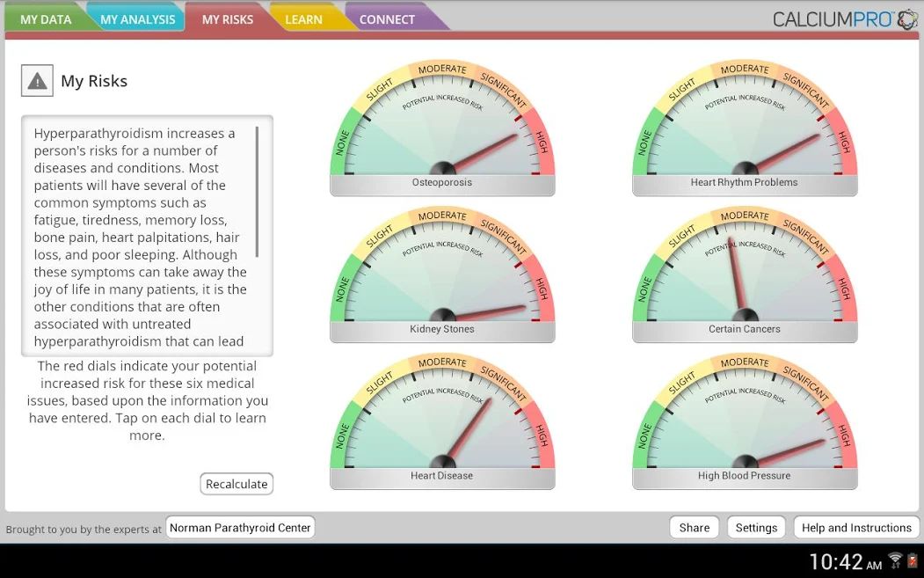Select the Certain Cancers risk gauge
Image resolution: width=924 pixels, height=578 pixels.
[x=745, y=279]
